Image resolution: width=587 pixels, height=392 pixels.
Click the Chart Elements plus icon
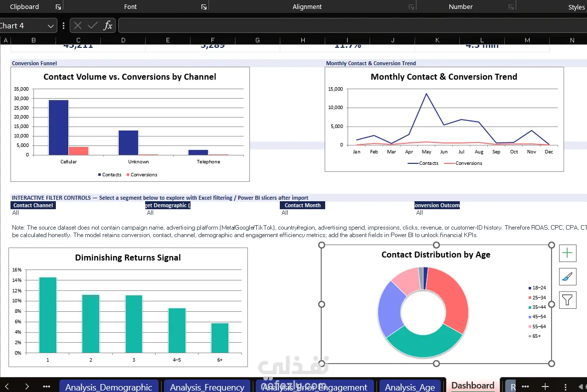pyautogui.click(x=567, y=253)
